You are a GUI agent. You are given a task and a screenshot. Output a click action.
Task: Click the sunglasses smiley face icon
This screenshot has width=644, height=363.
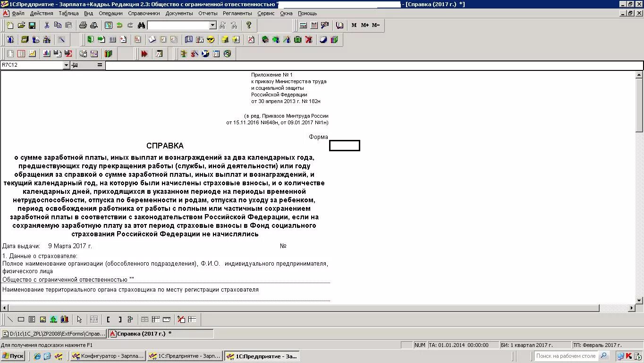(211, 40)
